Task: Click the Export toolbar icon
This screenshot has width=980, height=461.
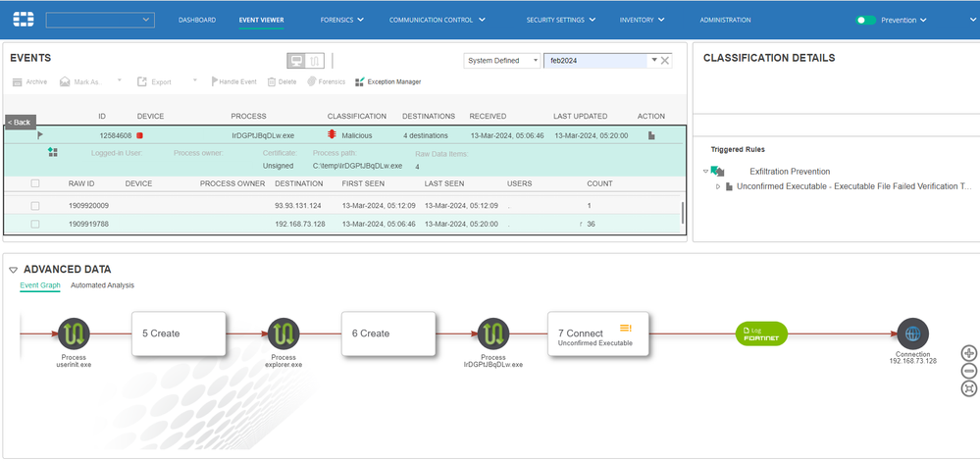Action: (142, 81)
